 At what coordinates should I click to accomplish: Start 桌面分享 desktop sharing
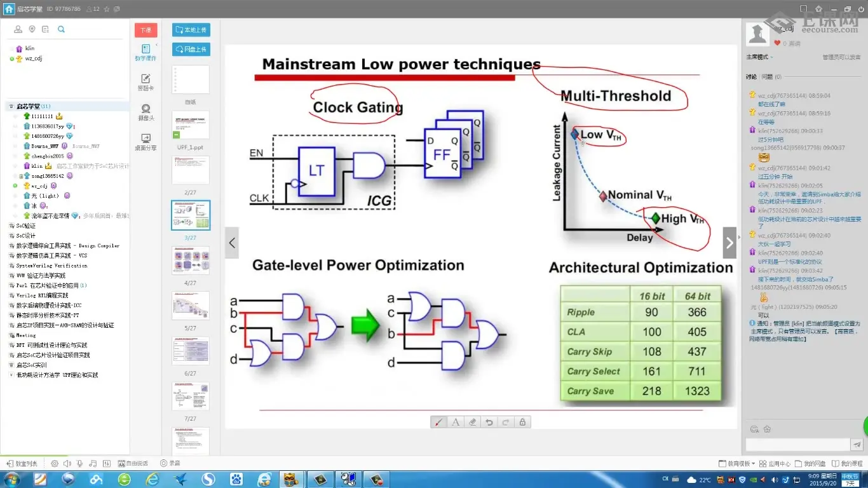point(146,142)
